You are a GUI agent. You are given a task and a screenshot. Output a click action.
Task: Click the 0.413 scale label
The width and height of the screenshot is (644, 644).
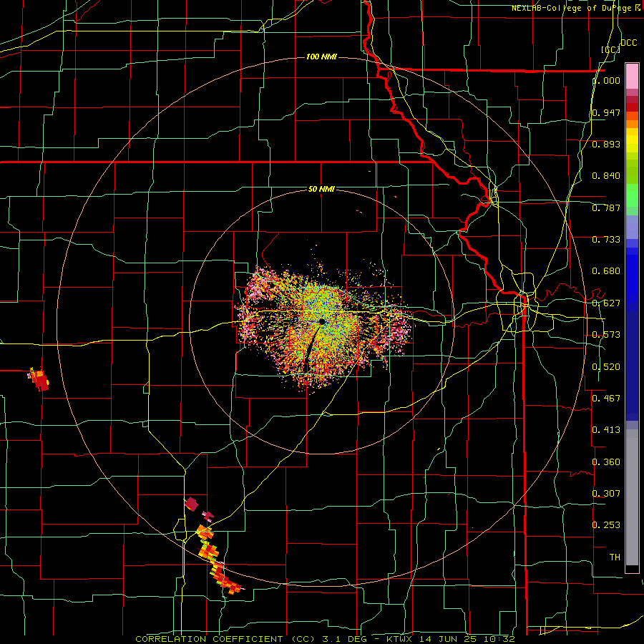point(606,430)
